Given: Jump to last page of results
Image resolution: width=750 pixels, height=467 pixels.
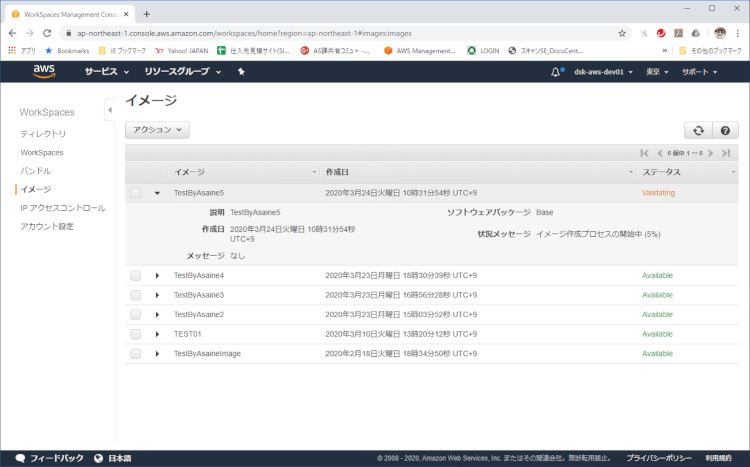Looking at the screenshot, I should click(726, 153).
